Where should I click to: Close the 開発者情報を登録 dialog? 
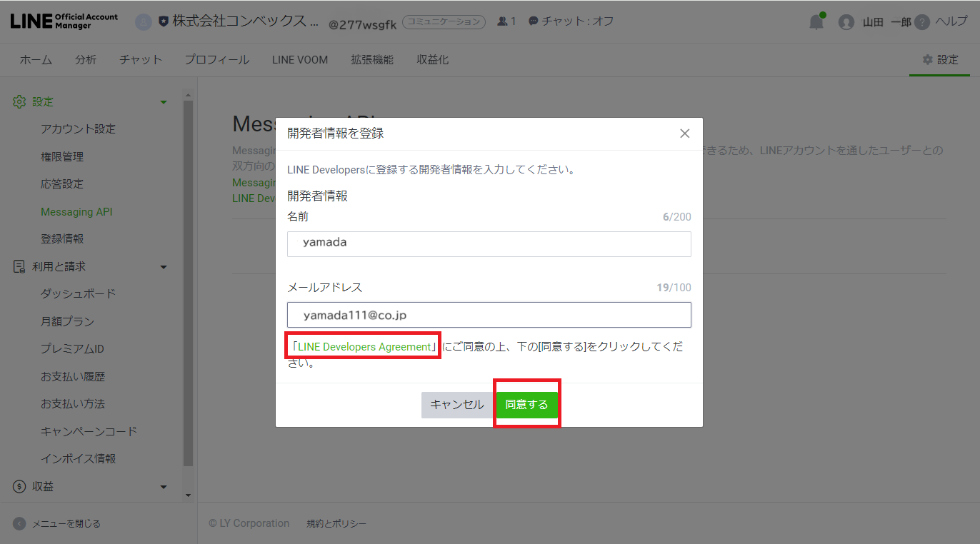[684, 134]
